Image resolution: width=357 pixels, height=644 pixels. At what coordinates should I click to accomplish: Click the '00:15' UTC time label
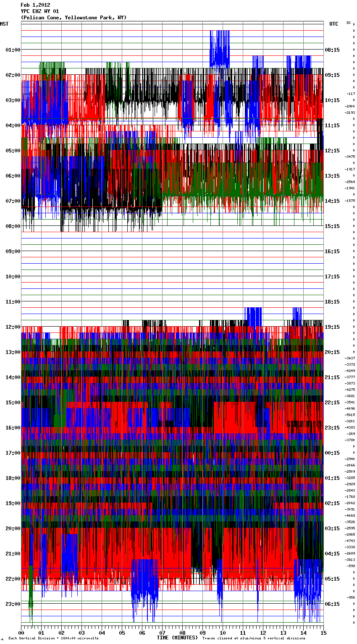pyautogui.click(x=332, y=453)
